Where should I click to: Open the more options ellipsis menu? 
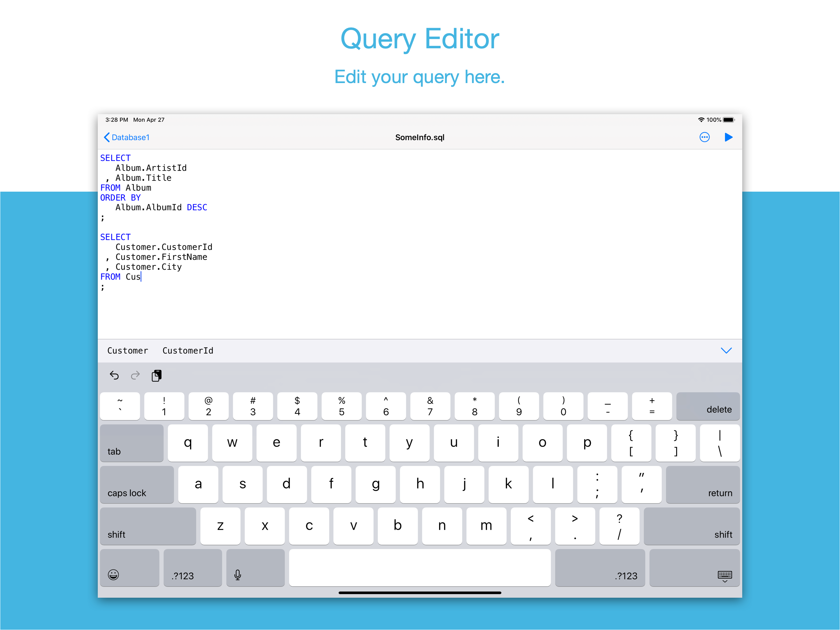[704, 137]
